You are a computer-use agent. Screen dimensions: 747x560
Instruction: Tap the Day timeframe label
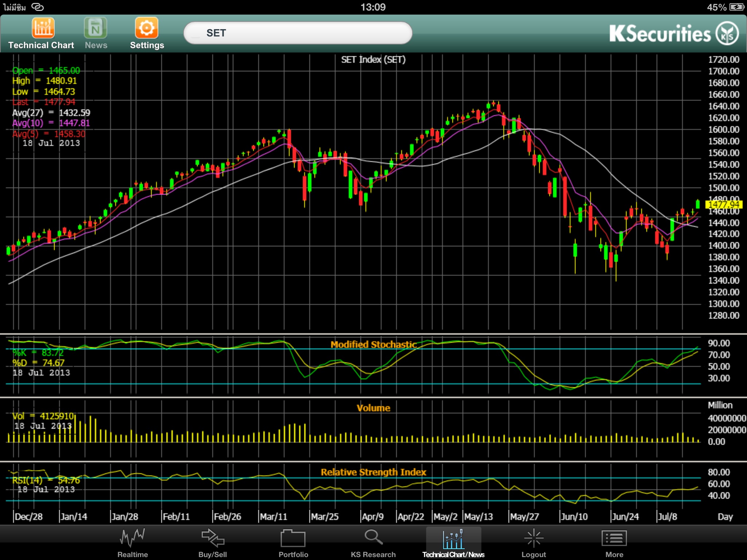click(x=725, y=517)
